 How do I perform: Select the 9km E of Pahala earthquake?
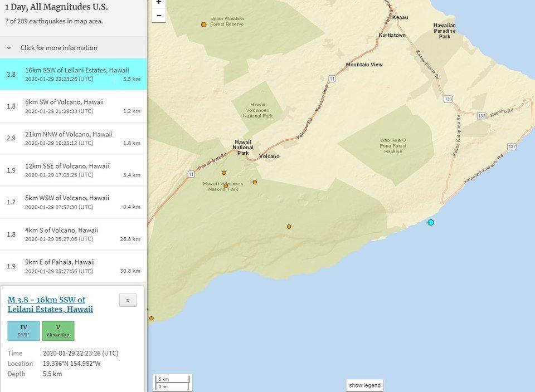pos(74,266)
